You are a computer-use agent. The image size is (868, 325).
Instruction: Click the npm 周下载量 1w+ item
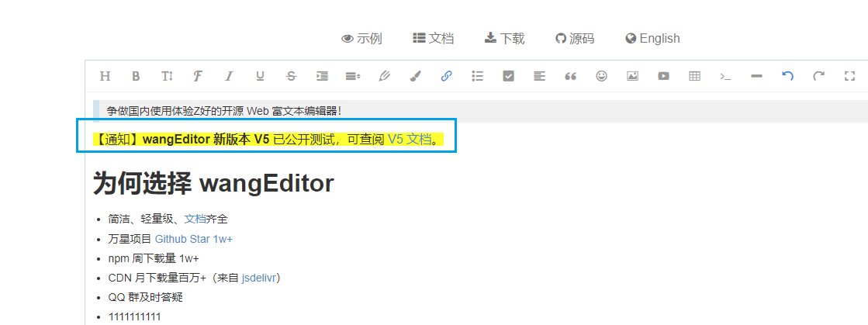[154, 258]
